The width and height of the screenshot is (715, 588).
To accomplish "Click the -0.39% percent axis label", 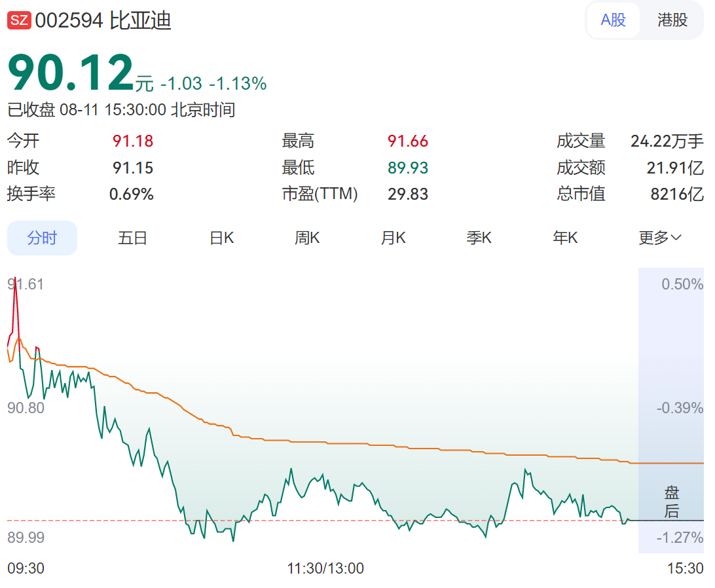I will [x=680, y=407].
